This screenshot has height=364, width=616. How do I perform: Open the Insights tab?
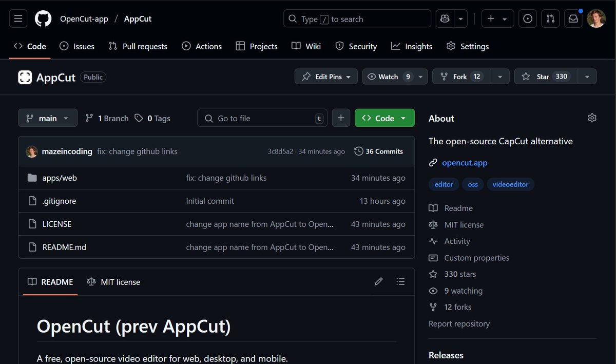(x=412, y=46)
